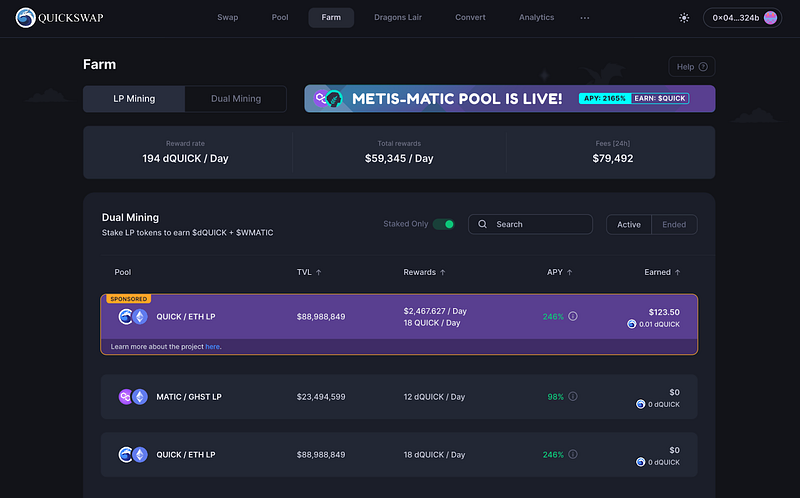Click the Pool column header
This screenshot has height=498, width=800.
[x=122, y=272]
